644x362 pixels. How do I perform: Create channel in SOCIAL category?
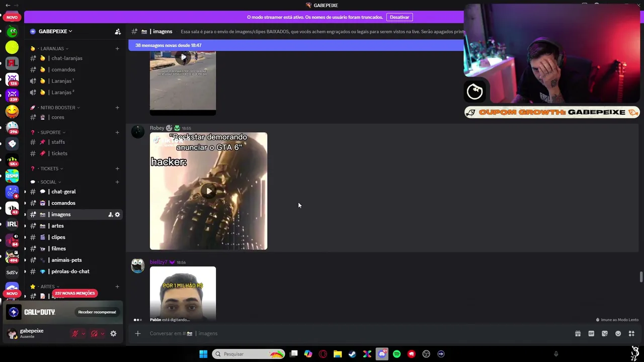coord(117,182)
